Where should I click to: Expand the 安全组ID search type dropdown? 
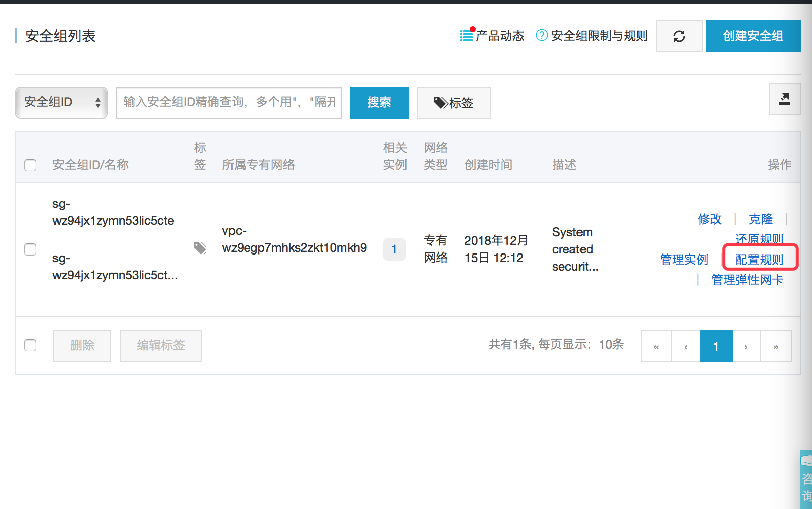[x=62, y=103]
